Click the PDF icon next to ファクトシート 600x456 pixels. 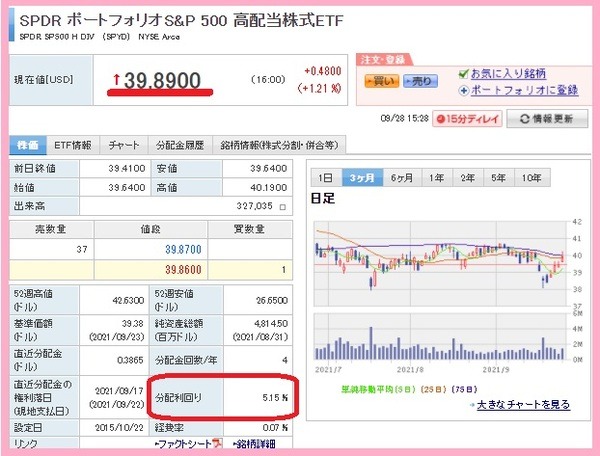click(x=218, y=443)
